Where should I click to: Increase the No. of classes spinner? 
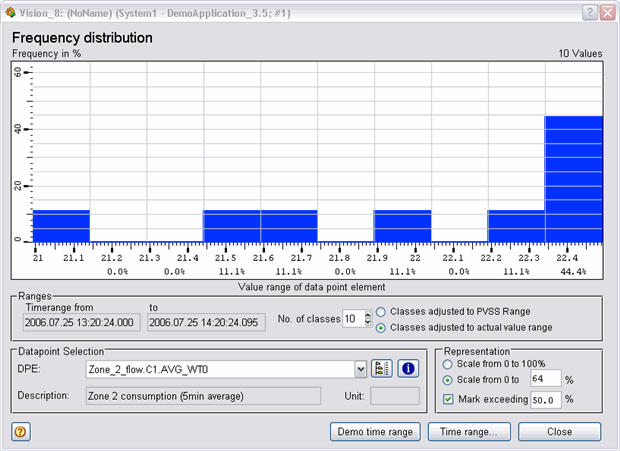point(368,315)
